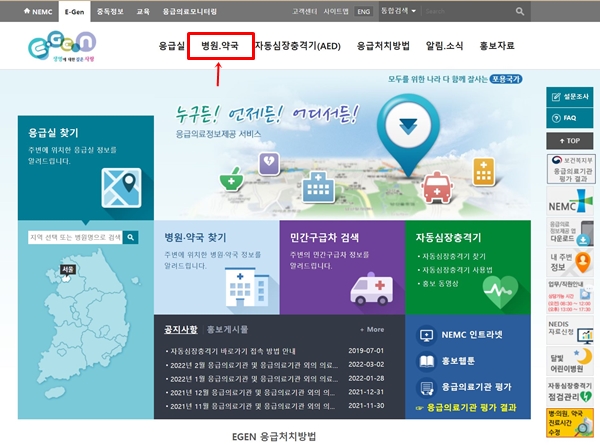Click the TOP scroll-up button
This screenshot has height=445, width=600.
tap(570, 141)
